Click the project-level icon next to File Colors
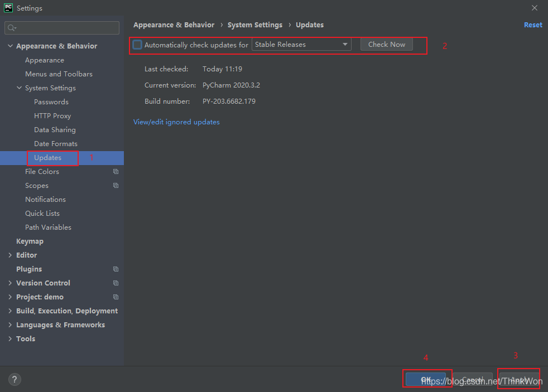 pyautogui.click(x=116, y=171)
